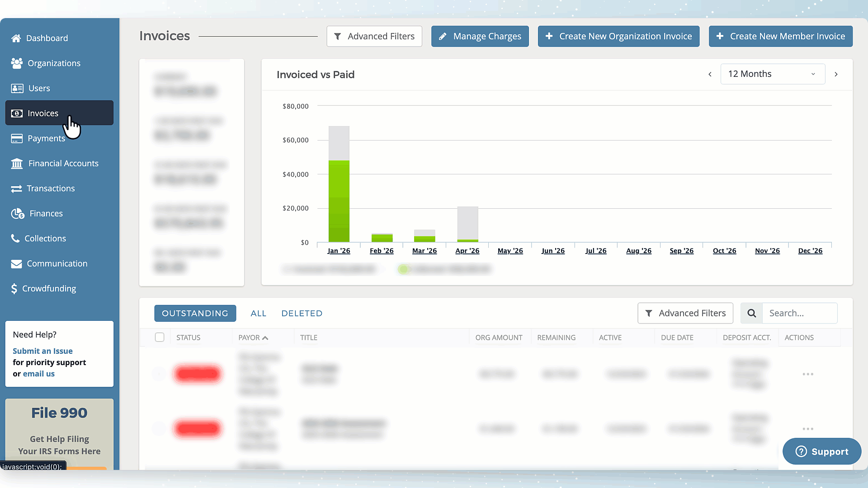868x488 pixels.
Task: Click the Collections phone icon
Action: click(15, 238)
